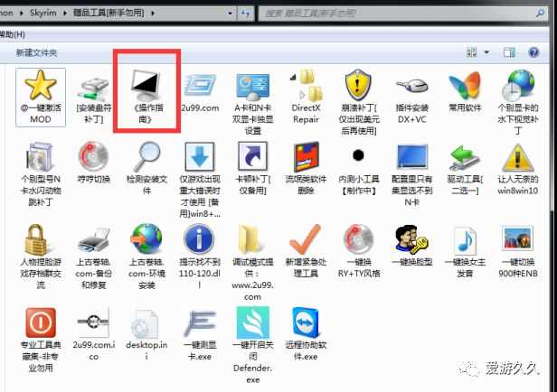The image size is (557, 392).
Task: Click the search magnifier icon
Action: (x=540, y=14)
